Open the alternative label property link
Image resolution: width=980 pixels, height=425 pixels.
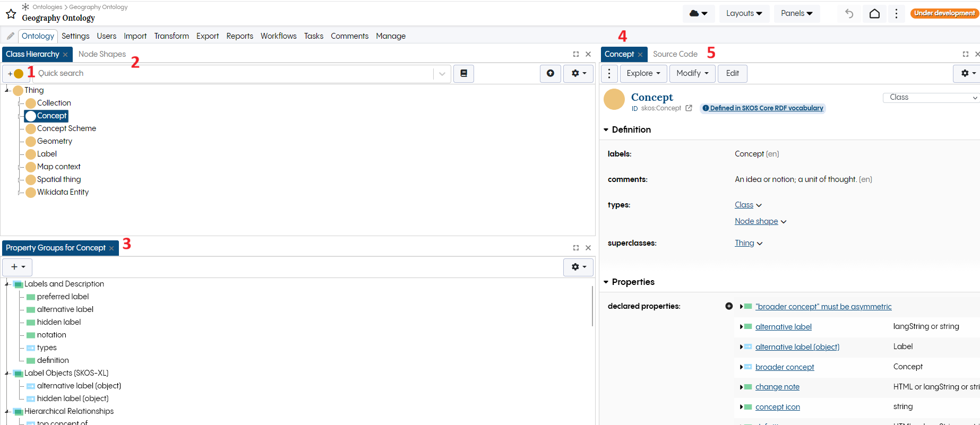783,327
